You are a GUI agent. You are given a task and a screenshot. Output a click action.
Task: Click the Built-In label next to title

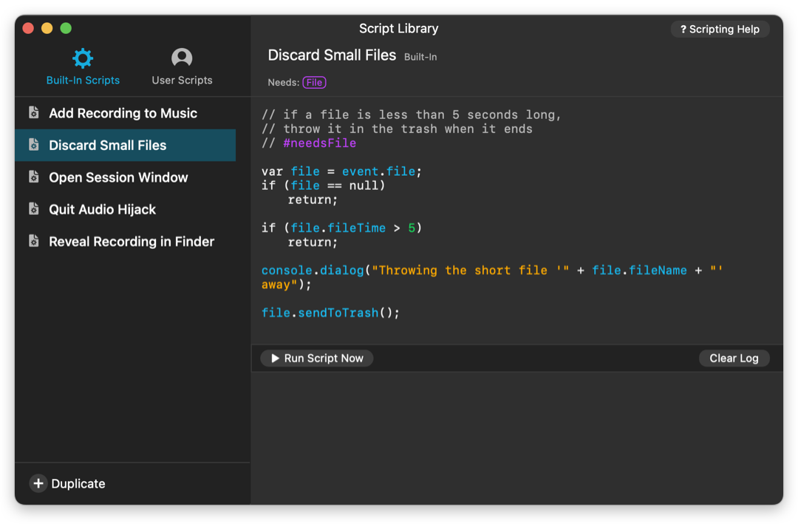420,57
